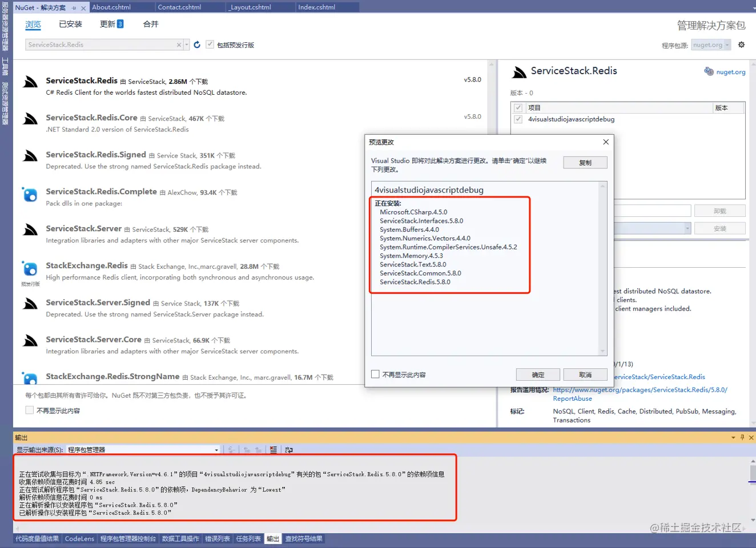Click the 卸载 (Uninstall) button
Screen dimensions: 756x548
click(720, 211)
